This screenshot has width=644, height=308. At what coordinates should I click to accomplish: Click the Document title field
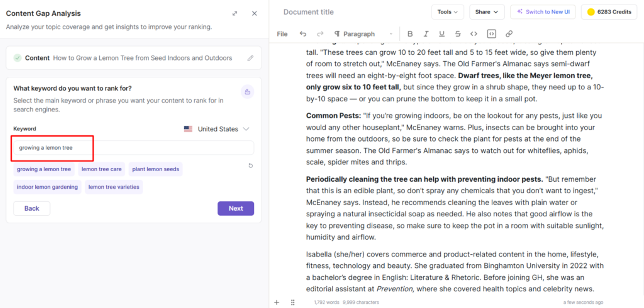point(309,12)
